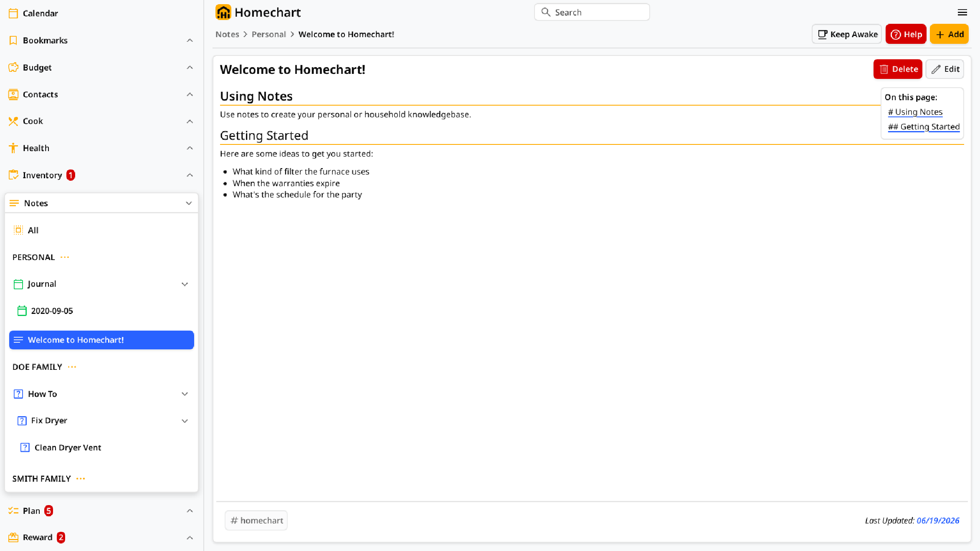This screenshot has width=980, height=551.
Task: Collapse the Journal tree chevron
Action: pos(185,284)
